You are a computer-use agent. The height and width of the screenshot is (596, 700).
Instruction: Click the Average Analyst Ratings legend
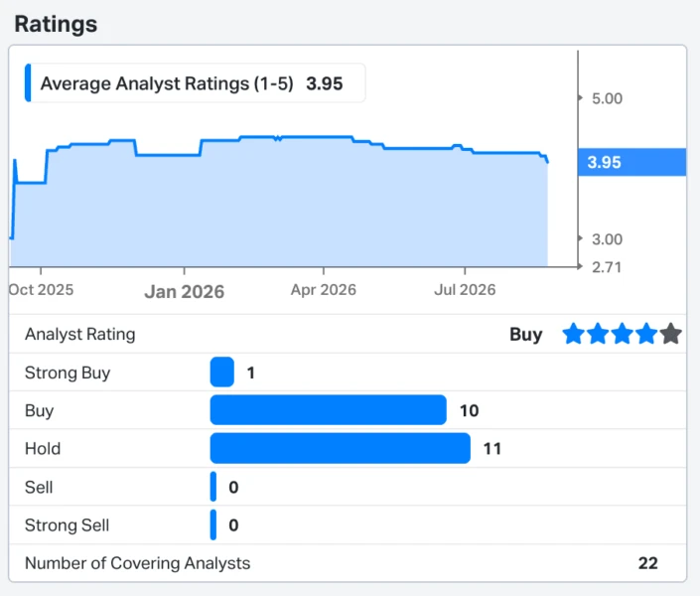tap(195, 83)
